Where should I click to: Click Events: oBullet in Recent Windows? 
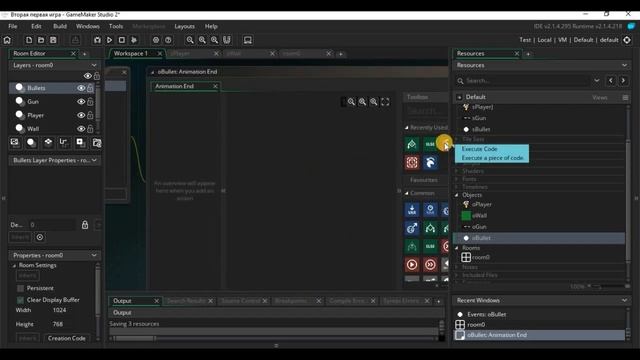tap(487, 314)
